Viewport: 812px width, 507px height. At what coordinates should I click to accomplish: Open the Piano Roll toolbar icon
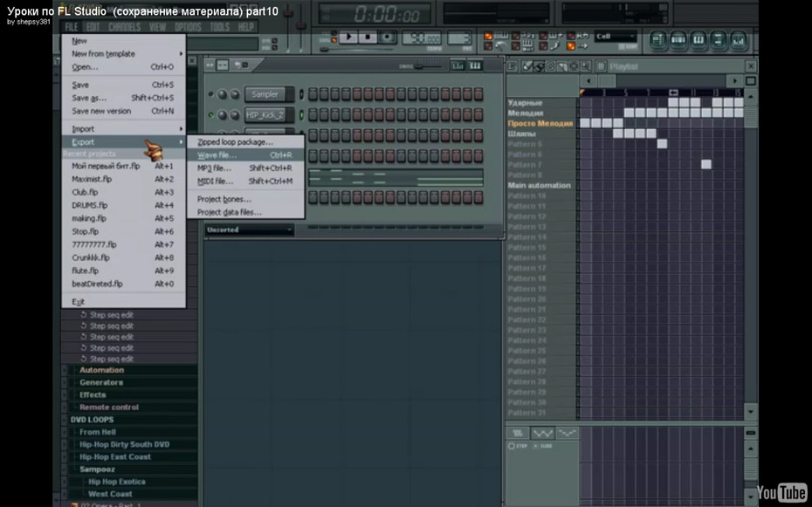click(698, 40)
